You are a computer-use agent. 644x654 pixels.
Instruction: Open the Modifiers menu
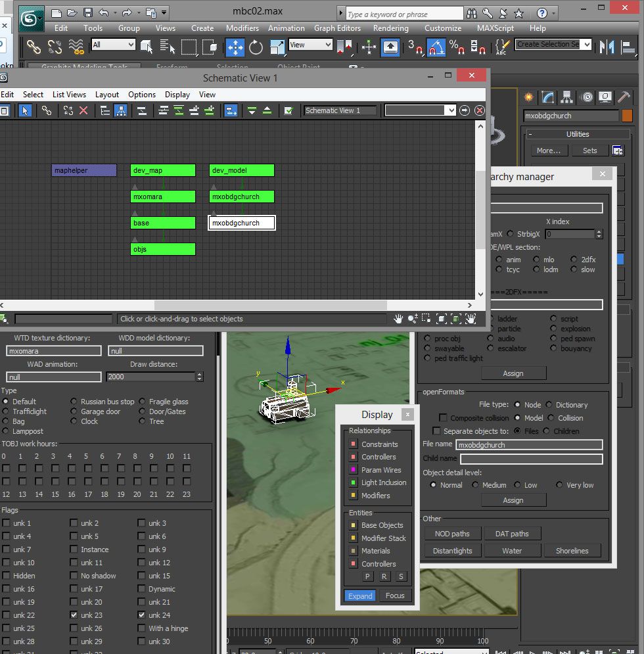tap(242, 28)
